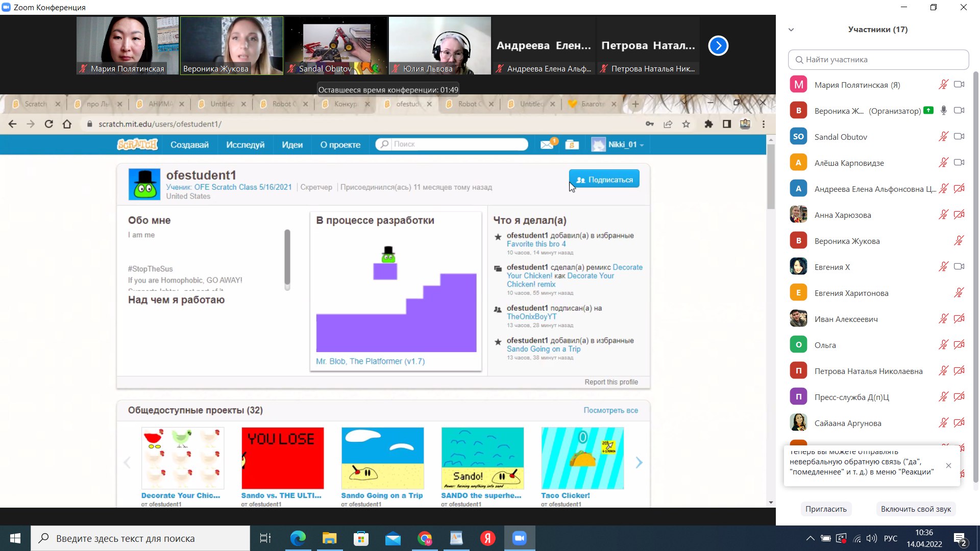Toggle Мария Полятинская microphone mute icon
The width and height of the screenshot is (980, 551).
[943, 85]
